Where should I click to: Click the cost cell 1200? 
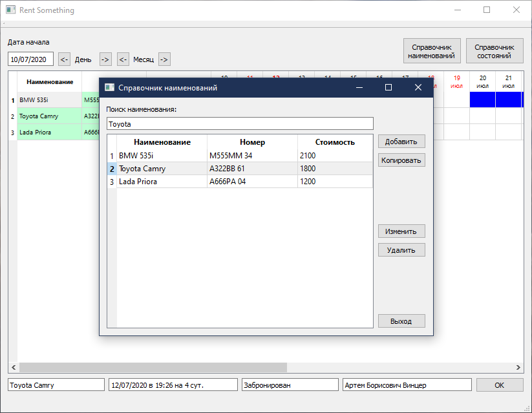tap(335, 182)
